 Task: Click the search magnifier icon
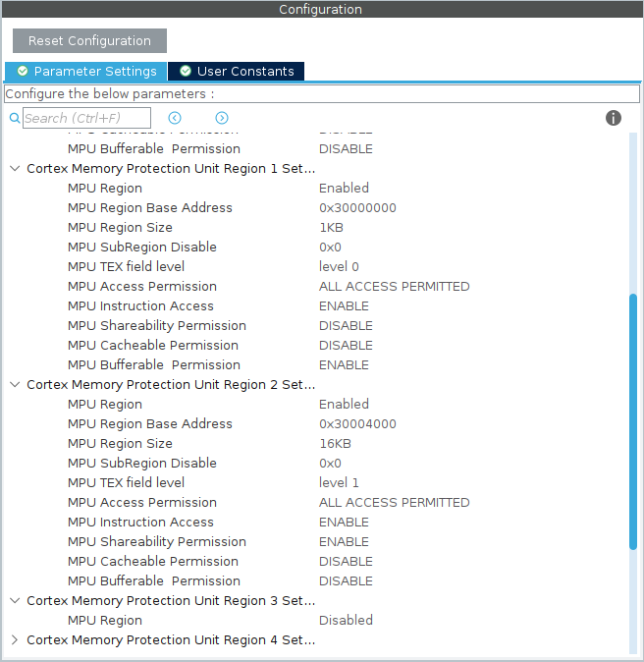15,118
